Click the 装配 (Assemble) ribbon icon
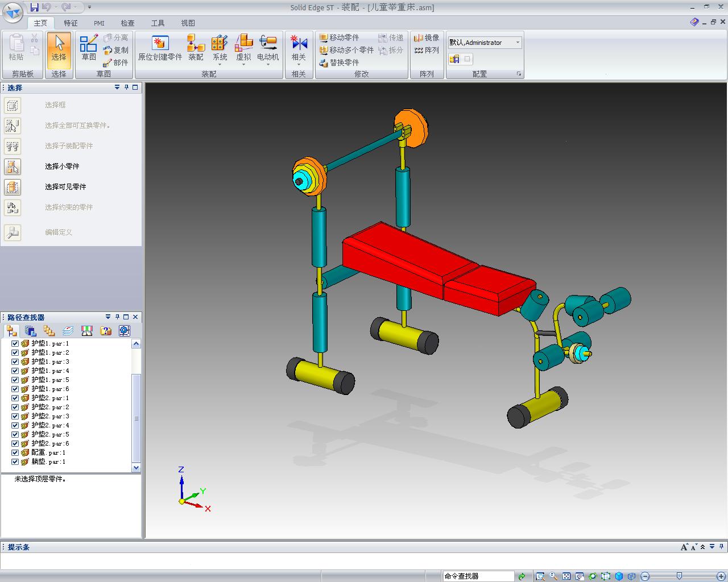728x582 pixels. (x=196, y=49)
